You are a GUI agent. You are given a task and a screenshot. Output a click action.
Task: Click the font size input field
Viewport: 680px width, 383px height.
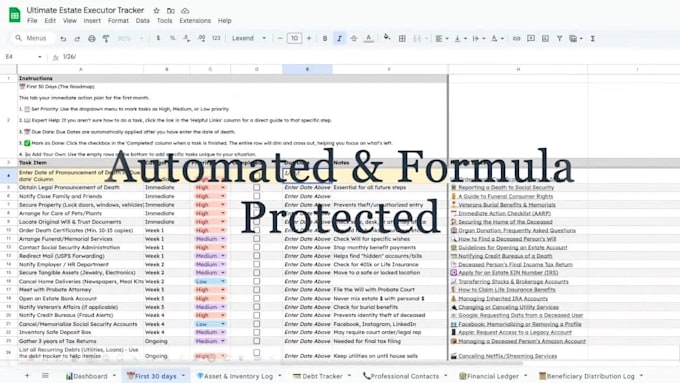[x=294, y=38]
